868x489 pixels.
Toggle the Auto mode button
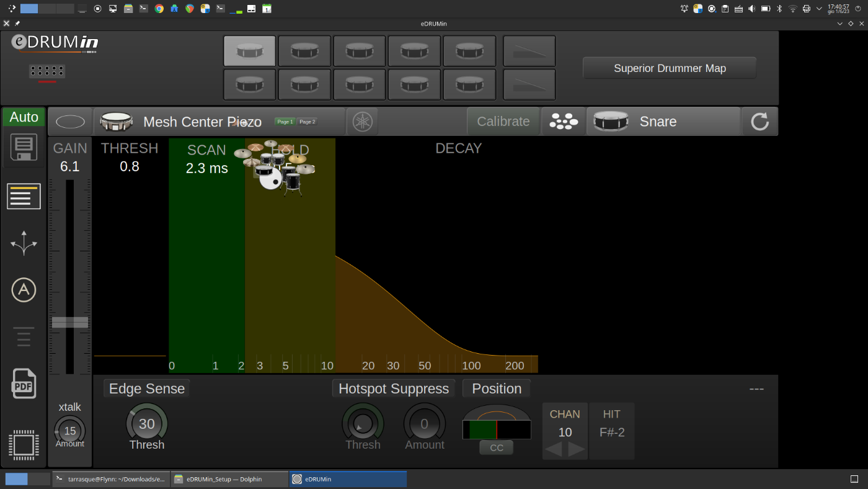[x=24, y=117]
